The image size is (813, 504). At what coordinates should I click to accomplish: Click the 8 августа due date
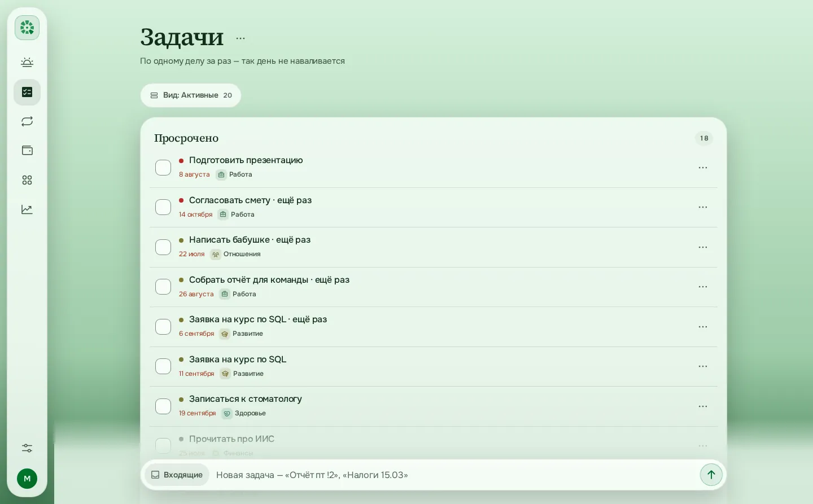(194, 174)
